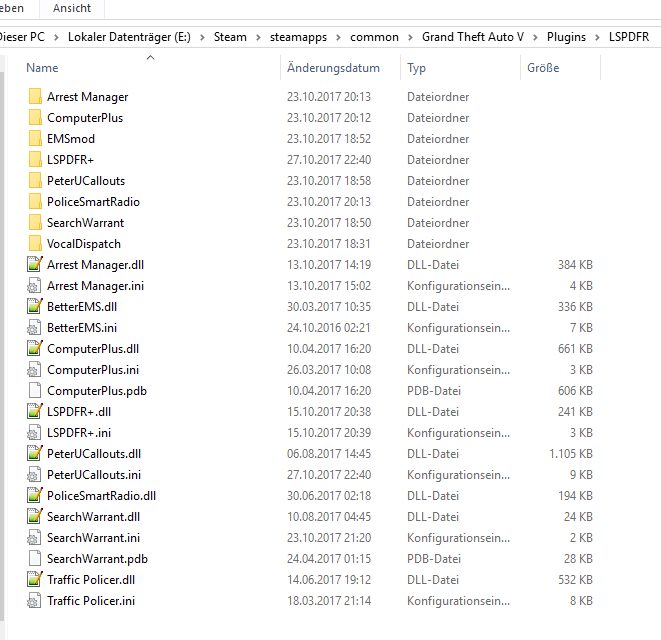Expand breadcrumb arrow after steamapps
Screen dimensions: 661x640
tap(338, 37)
